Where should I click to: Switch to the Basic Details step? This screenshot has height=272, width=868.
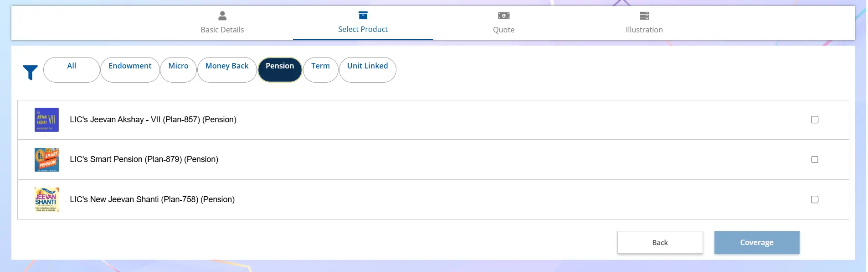[x=222, y=30]
